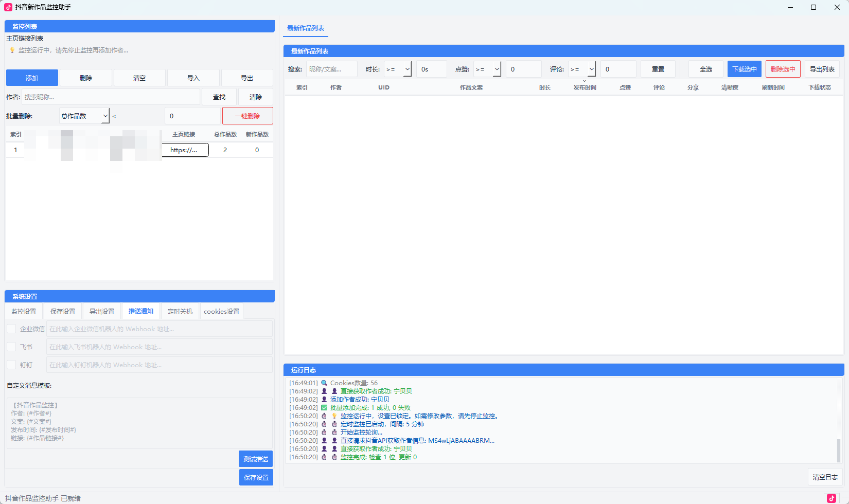849x504 pixels.
Task: Click the UID column header
Action: pyautogui.click(x=384, y=87)
